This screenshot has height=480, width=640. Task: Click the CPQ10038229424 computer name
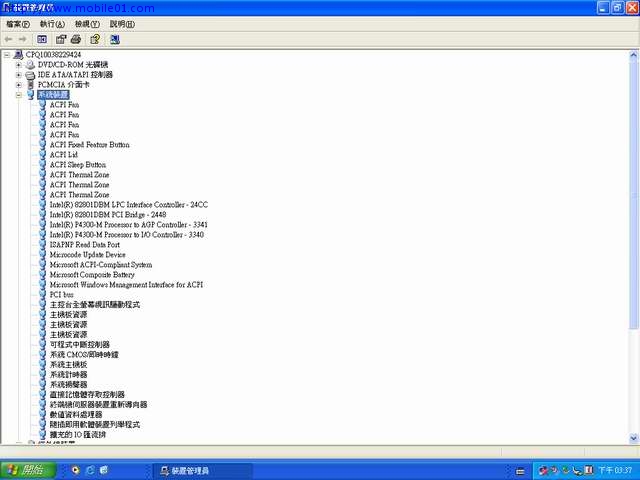[53, 54]
